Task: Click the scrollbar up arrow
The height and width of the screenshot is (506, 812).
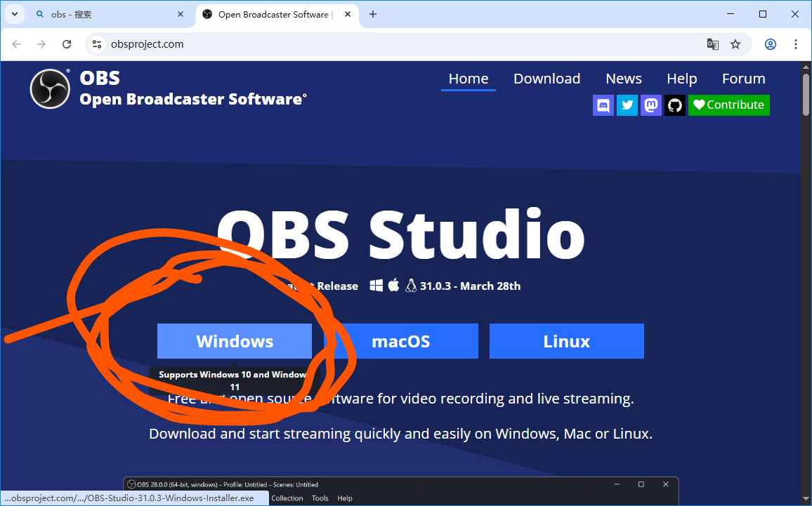Action: 806,66
